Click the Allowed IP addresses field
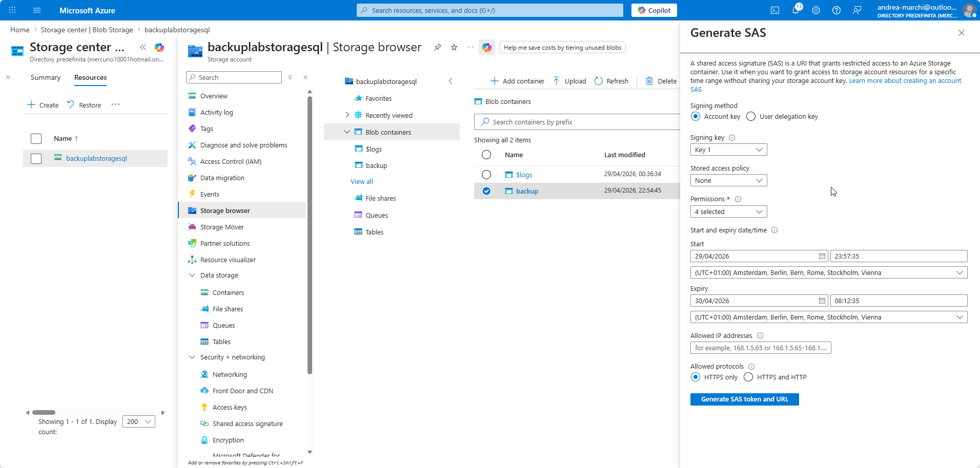The width and height of the screenshot is (980, 468). (760, 348)
